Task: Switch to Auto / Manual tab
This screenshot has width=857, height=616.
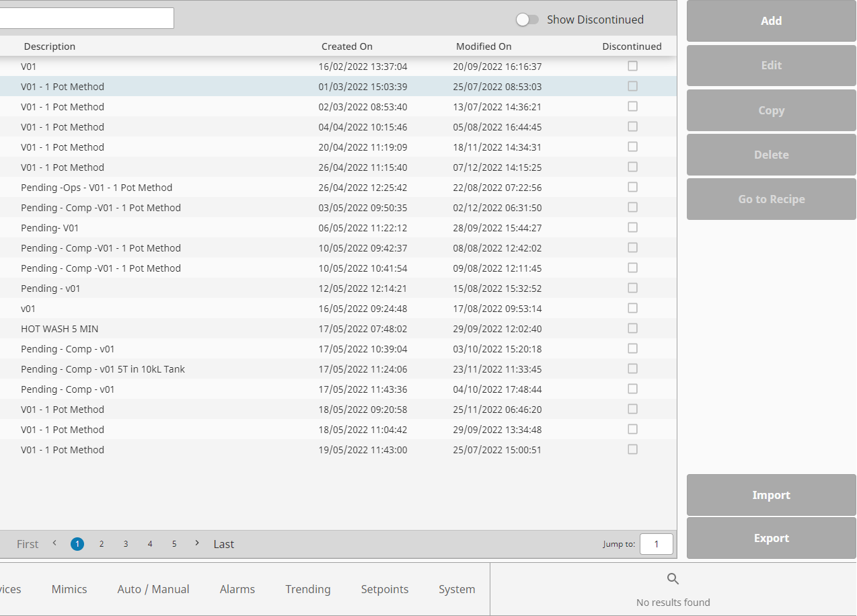Action: [x=153, y=589]
